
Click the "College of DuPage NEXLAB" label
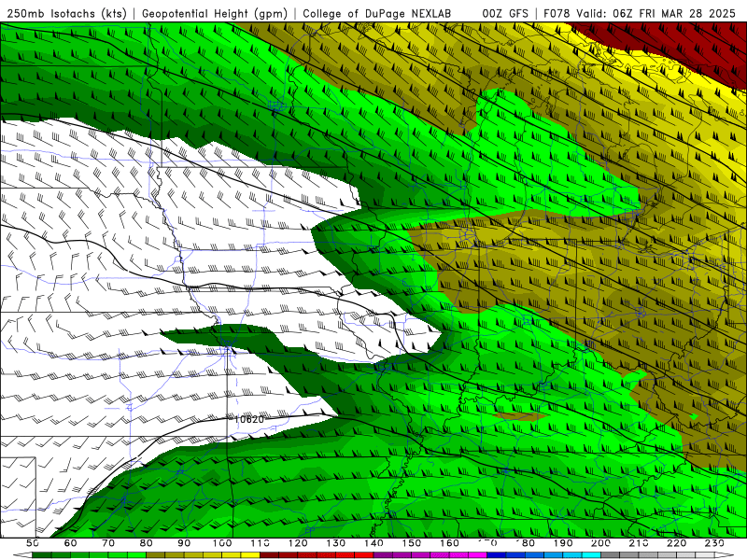pyautogui.click(x=376, y=13)
